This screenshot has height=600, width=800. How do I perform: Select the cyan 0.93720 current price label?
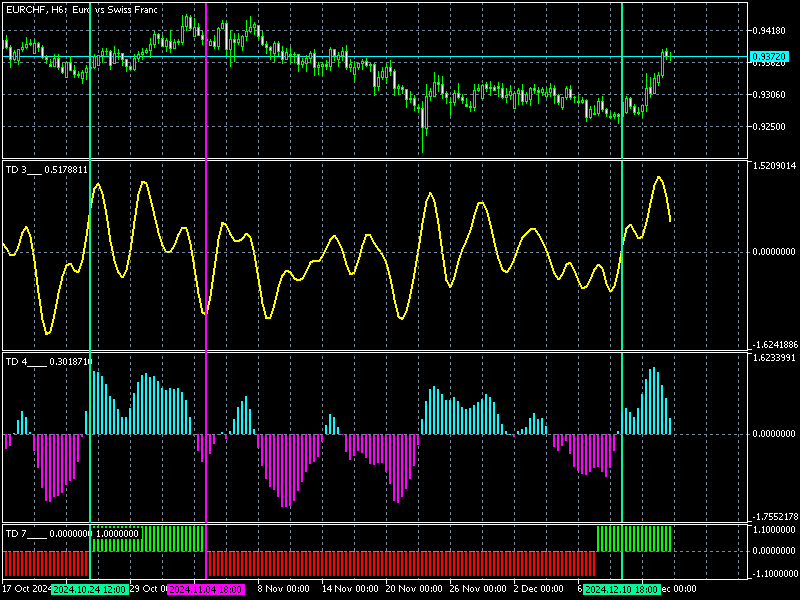(x=769, y=57)
